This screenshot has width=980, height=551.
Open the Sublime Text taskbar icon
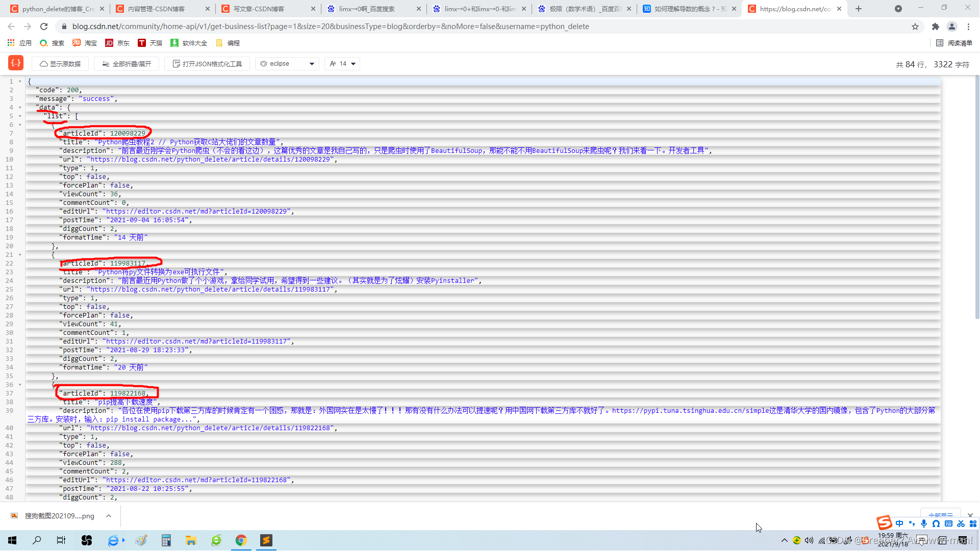[266, 540]
